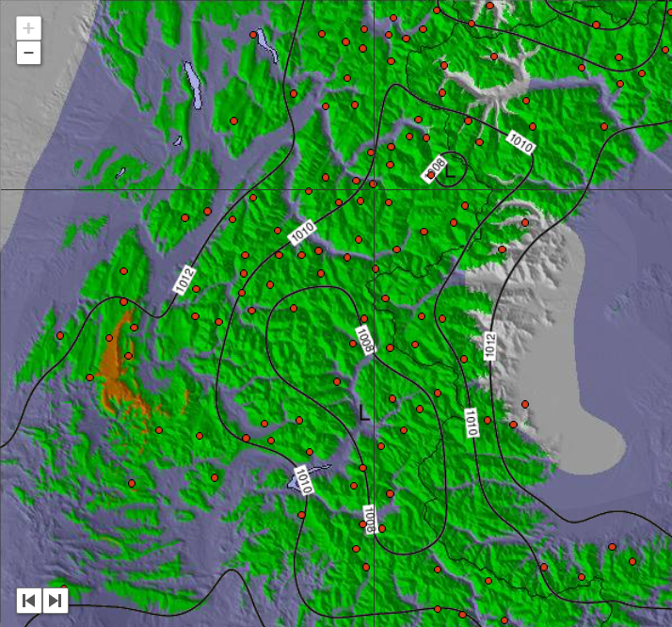Viewport: 672px width, 627px height.
Task: Select the lowest 1008 isobar label
Action: tap(370, 519)
